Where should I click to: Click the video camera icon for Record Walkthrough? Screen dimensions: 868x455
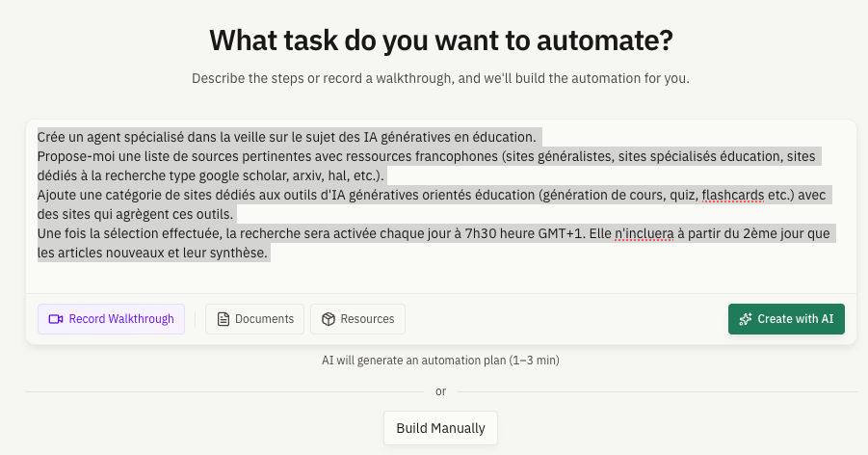(x=56, y=319)
